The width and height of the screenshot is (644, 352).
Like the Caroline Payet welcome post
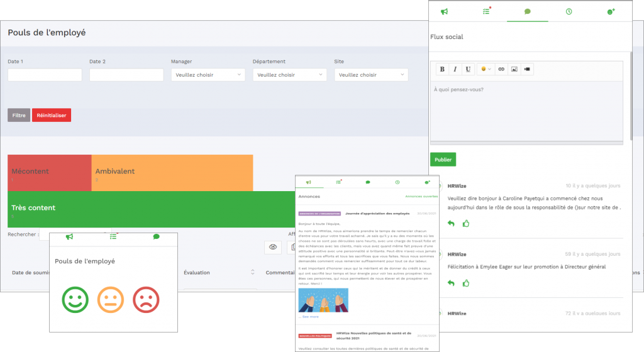tap(466, 223)
